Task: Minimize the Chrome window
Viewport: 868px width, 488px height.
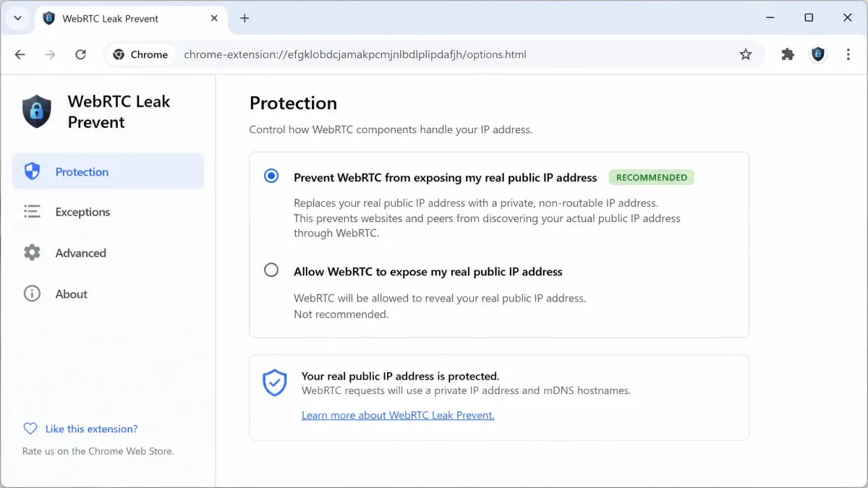Action: [770, 18]
